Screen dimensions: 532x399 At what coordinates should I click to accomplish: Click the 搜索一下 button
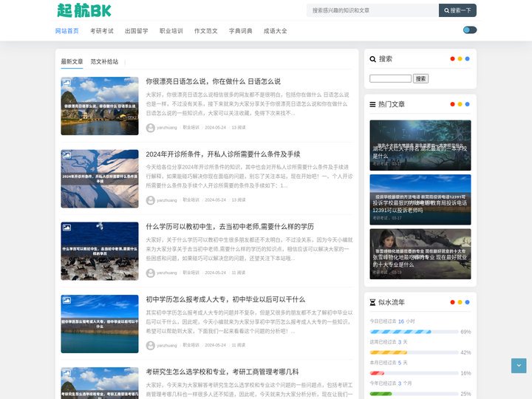[457, 10]
